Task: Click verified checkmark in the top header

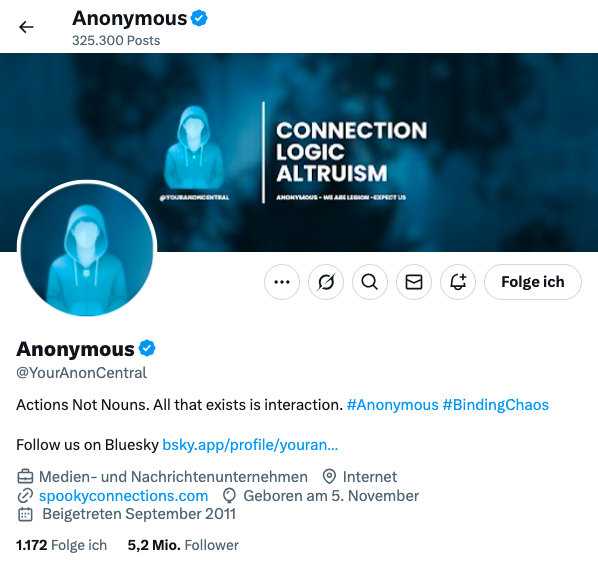Action: click(199, 18)
